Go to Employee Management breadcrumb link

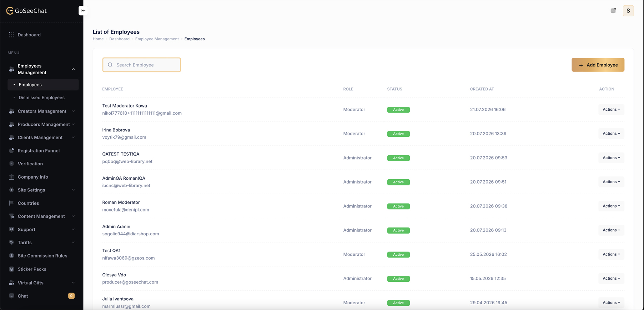(x=157, y=39)
